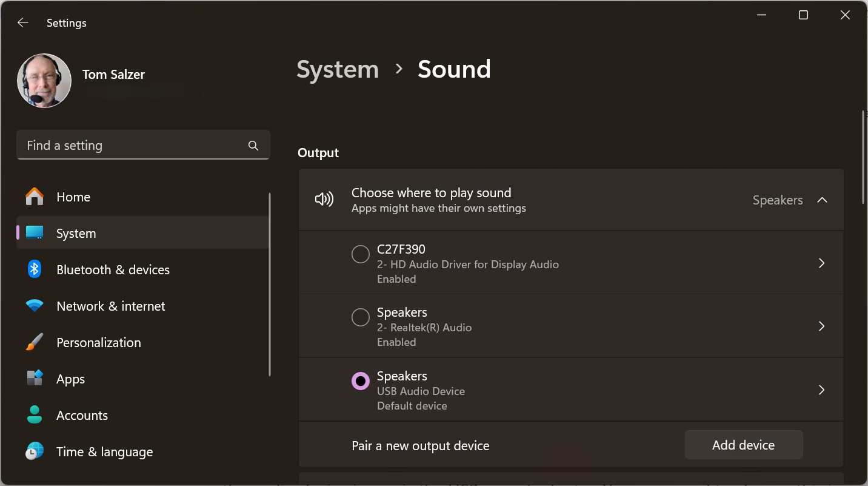Click the Apps icon in sidebar
868x486 pixels.
(x=35, y=379)
